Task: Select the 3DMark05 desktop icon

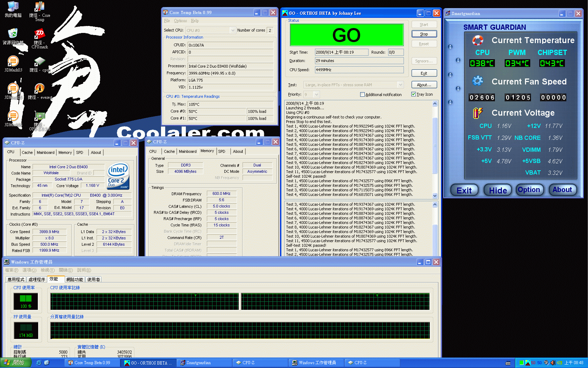Action: point(13,91)
